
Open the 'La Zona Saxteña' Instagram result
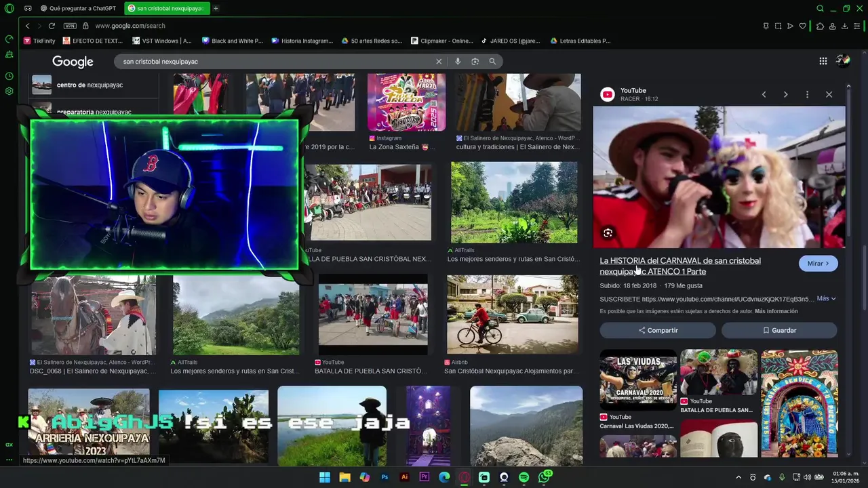pyautogui.click(x=406, y=102)
